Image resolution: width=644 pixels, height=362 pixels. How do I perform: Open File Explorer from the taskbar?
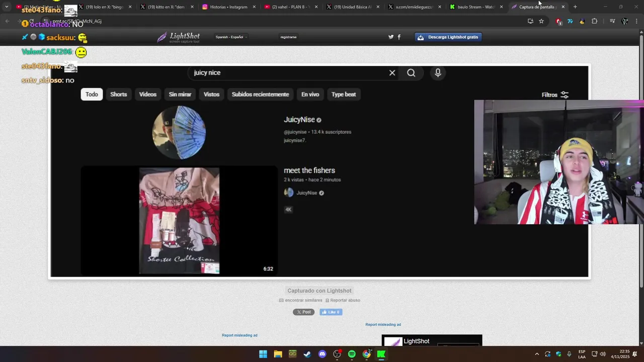tap(278, 354)
